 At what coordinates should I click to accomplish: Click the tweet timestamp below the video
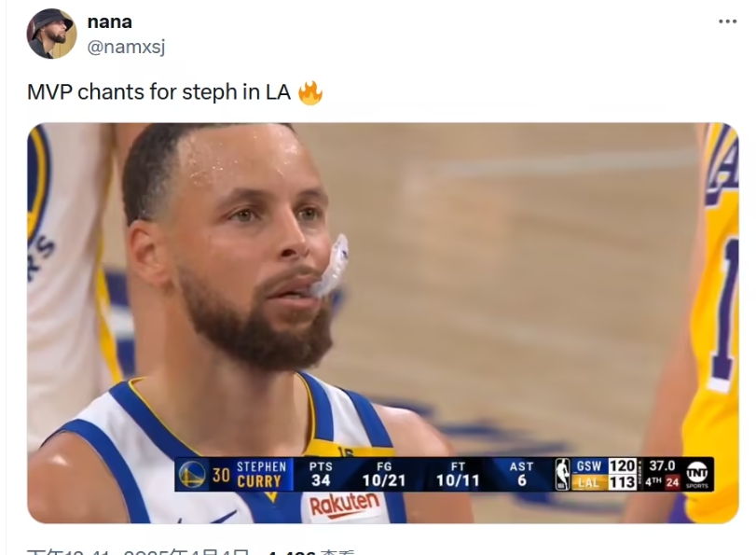(140, 552)
